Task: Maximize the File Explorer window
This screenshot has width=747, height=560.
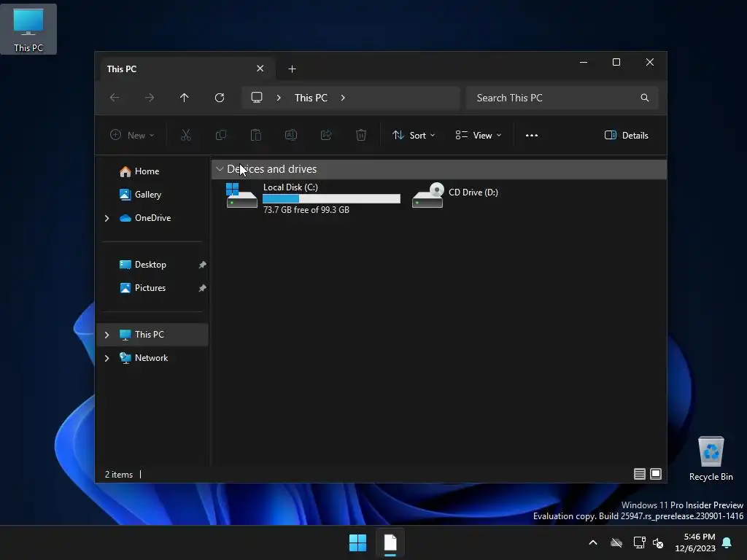Action: (616, 63)
